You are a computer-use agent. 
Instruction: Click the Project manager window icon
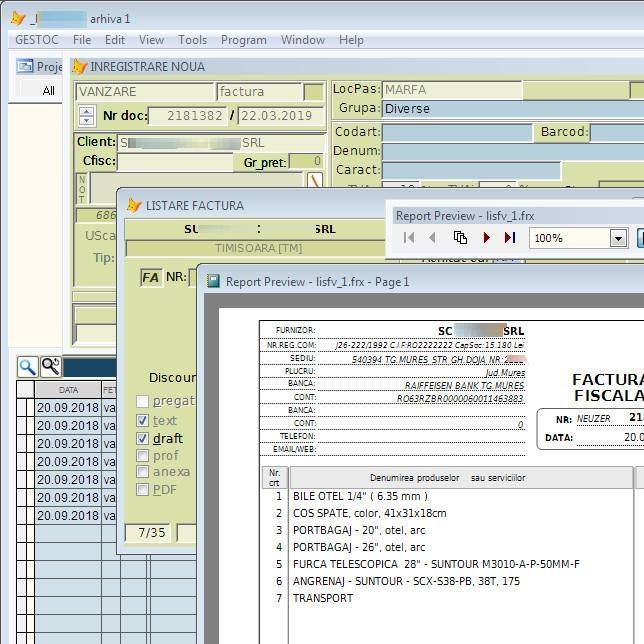(25, 66)
